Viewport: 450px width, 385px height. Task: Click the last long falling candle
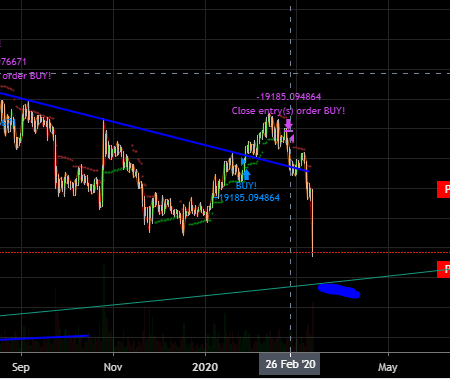point(312,223)
